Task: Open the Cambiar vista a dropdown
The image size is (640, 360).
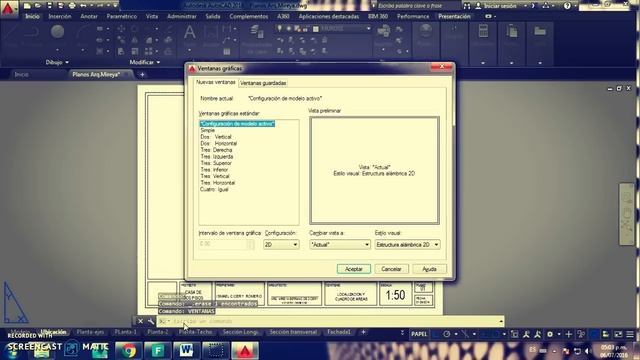Action: (340, 244)
